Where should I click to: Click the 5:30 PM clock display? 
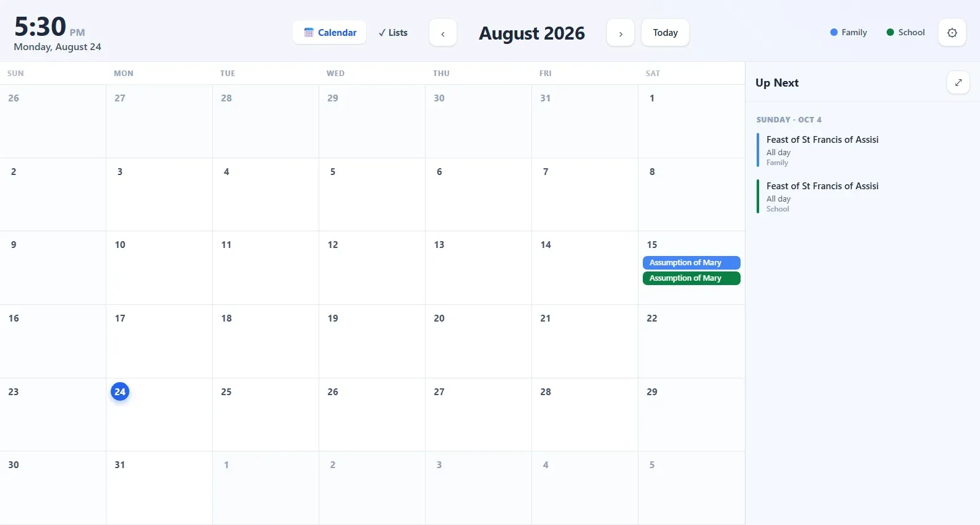point(49,27)
